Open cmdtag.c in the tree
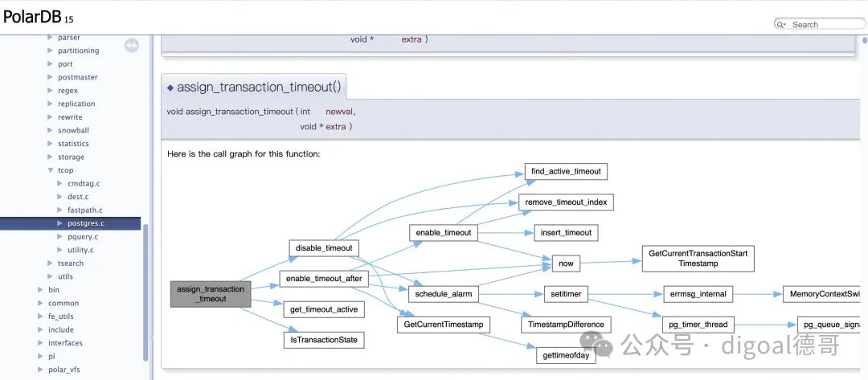Screen dimensions: 868x380 pos(84,184)
